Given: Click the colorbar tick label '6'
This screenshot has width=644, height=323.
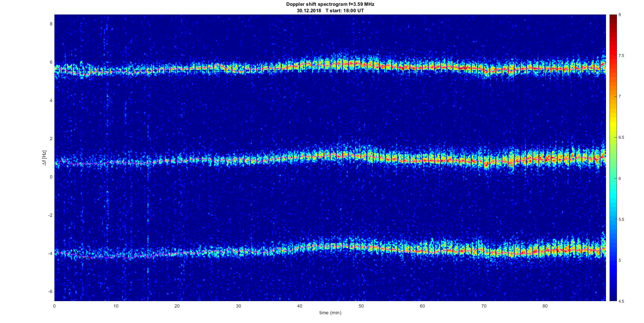Looking at the screenshot, I should click(620, 178).
